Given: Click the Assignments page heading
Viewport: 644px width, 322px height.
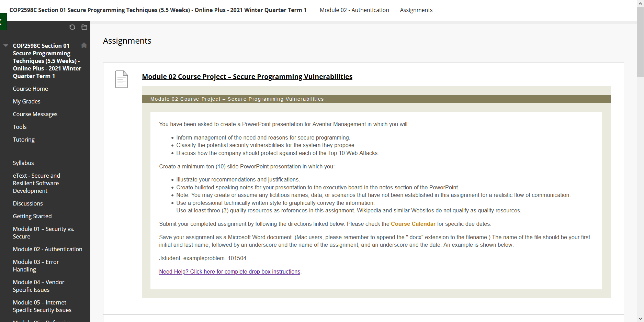Looking at the screenshot, I should (x=127, y=41).
